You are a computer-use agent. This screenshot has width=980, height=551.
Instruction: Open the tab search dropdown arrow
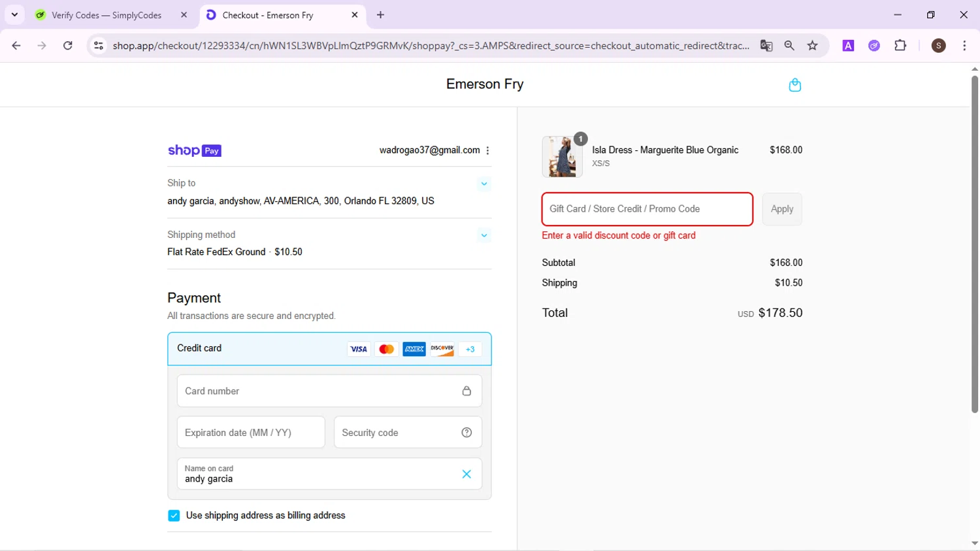coord(14,14)
